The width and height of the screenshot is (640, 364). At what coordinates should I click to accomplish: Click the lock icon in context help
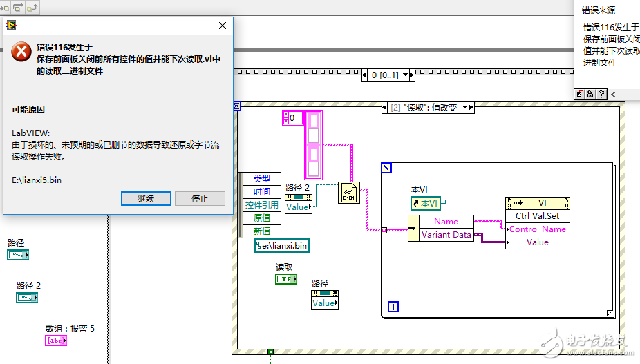tap(590, 94)
